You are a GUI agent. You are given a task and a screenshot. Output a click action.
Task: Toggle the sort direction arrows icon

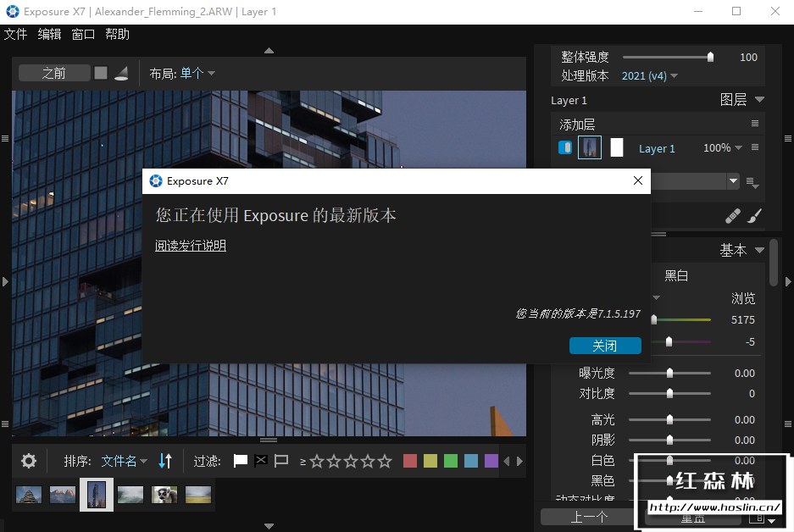tap(165, 461)
